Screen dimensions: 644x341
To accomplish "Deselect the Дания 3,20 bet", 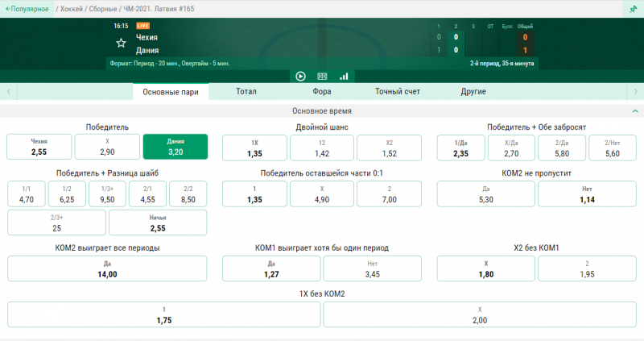I will click(x=175, y=147).
